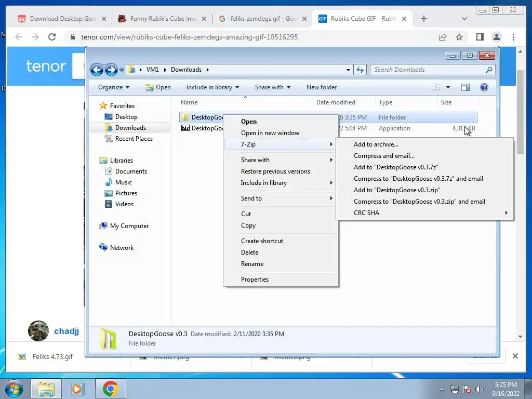
Task: Select Delete in the context menu
Action: tap(282, 252)
